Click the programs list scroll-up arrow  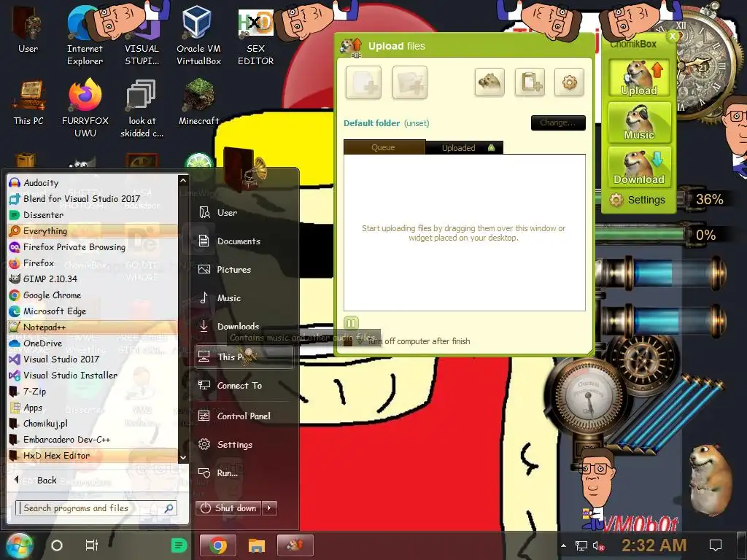[183, 181]
